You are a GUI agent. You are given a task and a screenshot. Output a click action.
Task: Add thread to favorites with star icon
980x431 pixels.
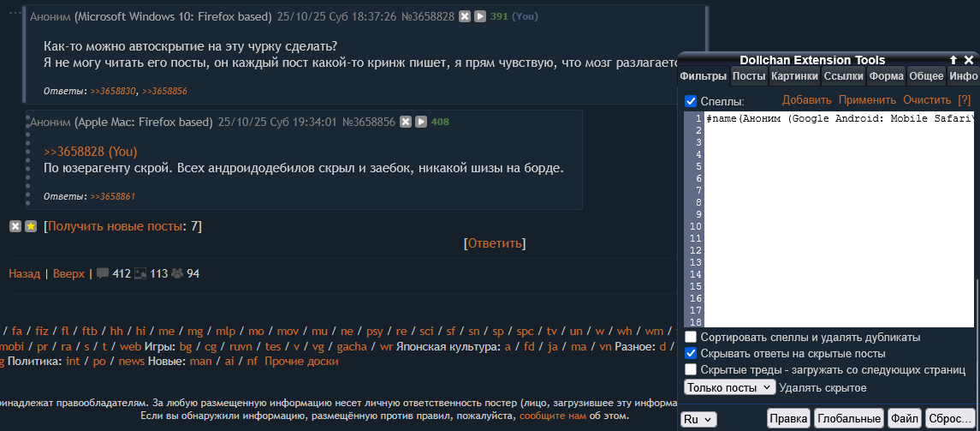coord(31,226)
